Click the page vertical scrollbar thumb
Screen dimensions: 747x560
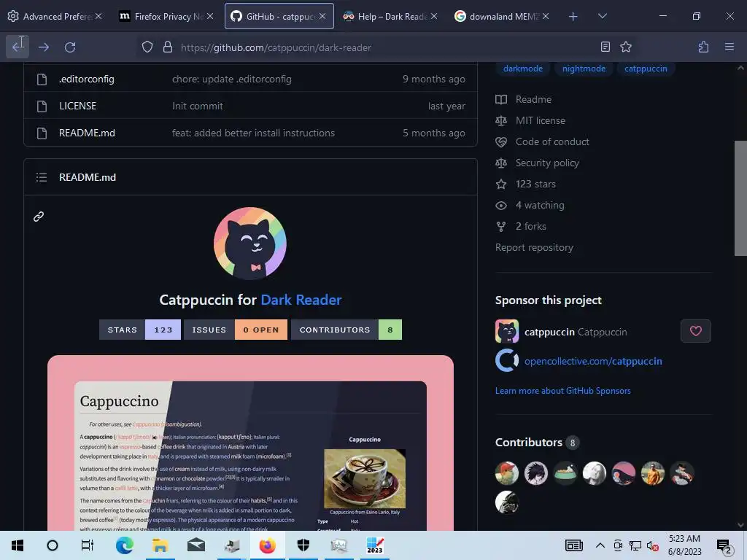(x=740, y=198)
